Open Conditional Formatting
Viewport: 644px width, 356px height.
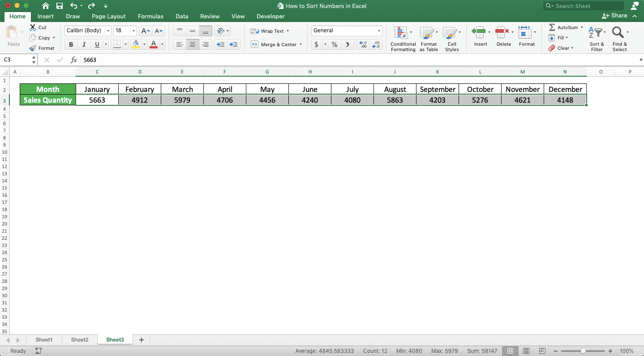[403, 39]
